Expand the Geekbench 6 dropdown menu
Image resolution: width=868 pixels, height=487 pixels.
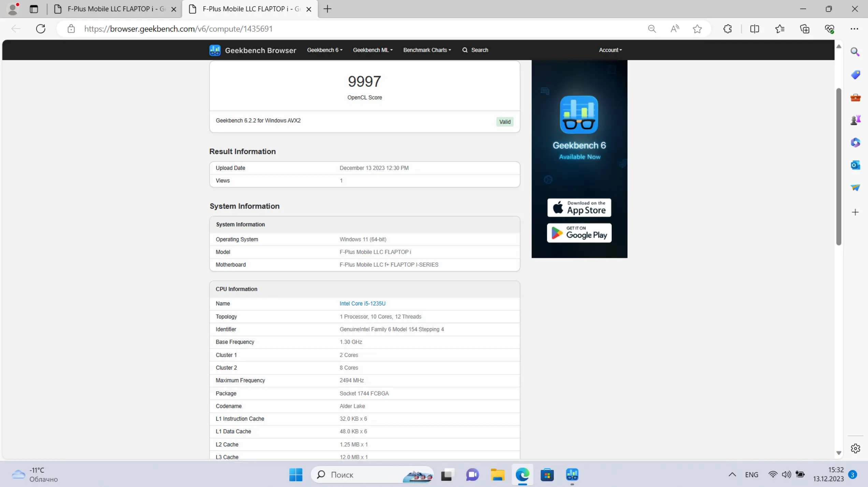tap(324, 50)
